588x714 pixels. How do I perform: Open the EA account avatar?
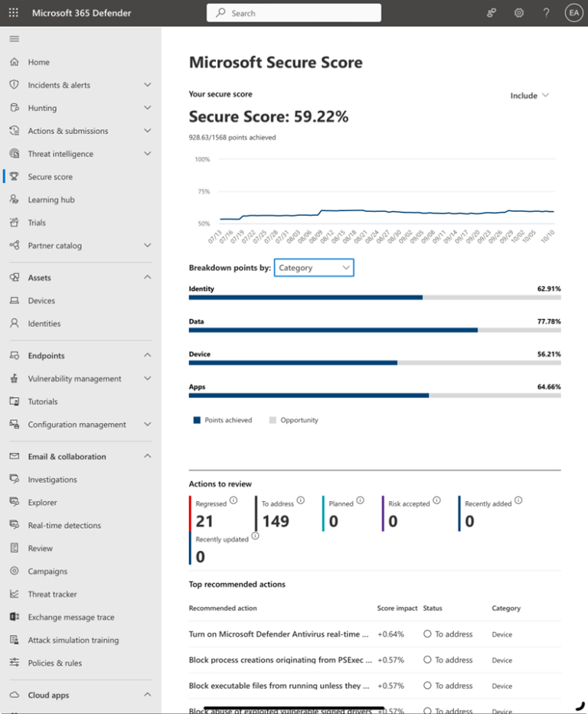pos(574,13)
